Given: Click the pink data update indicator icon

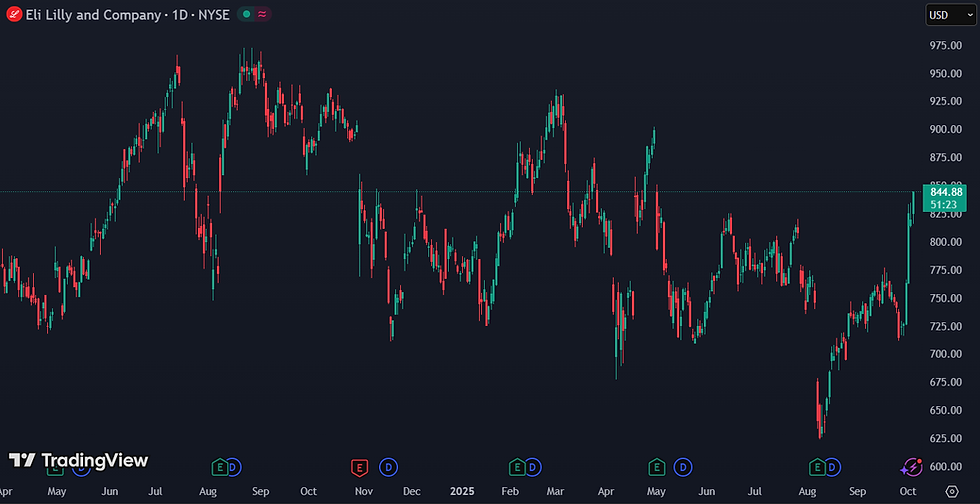Looking at the screenshot, I should coord(262,14).
